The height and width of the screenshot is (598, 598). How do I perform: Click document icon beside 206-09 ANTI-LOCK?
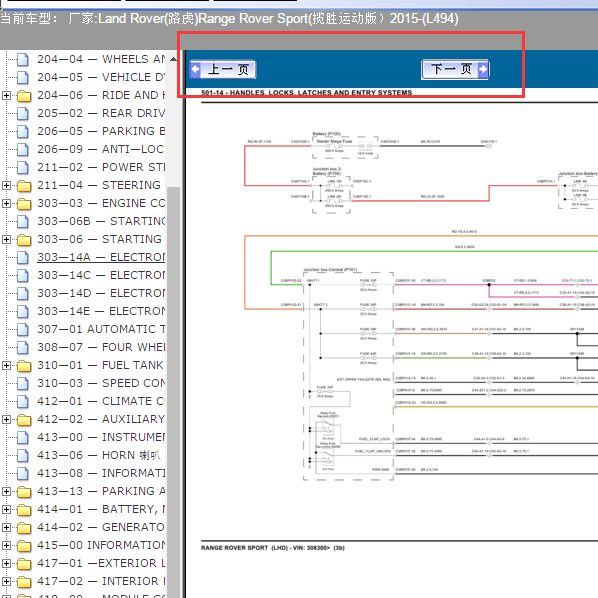[23, 150]
